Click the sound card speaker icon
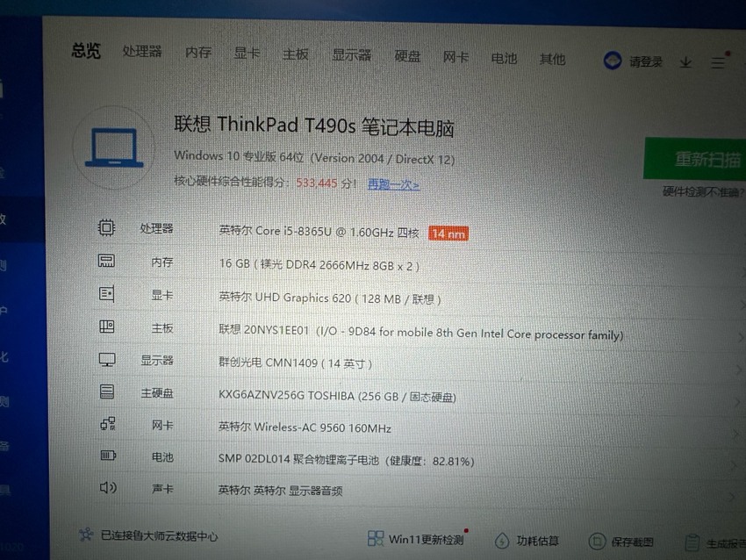This screenshot has height=560, width=746. pyautogui.click(x=108, y=488)
